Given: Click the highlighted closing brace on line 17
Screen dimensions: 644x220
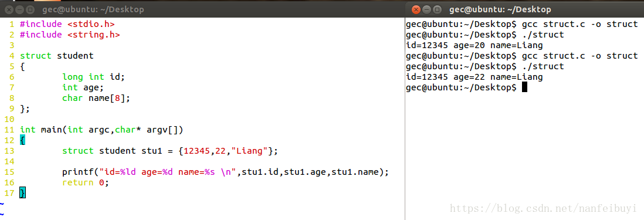Looking at the screenshot, I should point(23,193).
